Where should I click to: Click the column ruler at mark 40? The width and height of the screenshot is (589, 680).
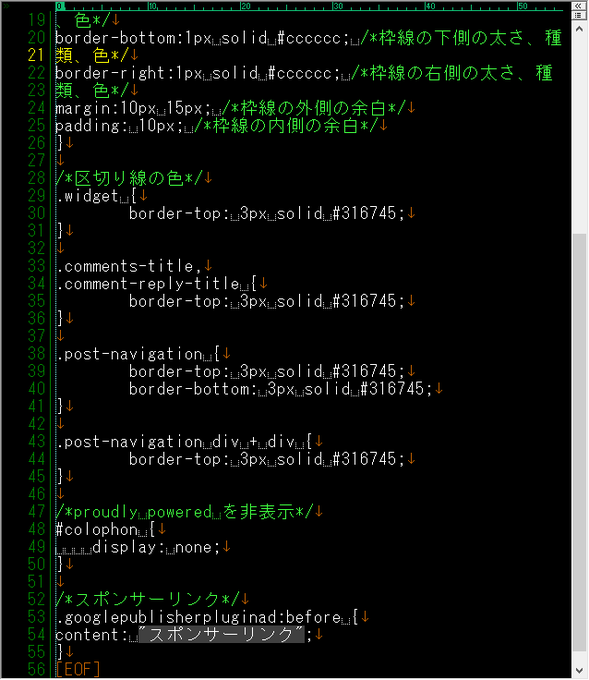click(x=430, y=6)
